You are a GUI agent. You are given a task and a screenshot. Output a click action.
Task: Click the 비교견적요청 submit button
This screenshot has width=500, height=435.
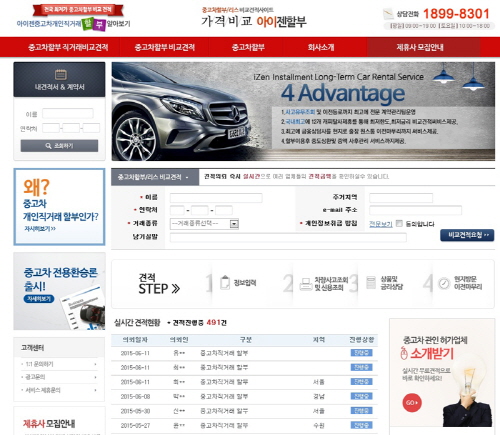(x=467, y=235)
